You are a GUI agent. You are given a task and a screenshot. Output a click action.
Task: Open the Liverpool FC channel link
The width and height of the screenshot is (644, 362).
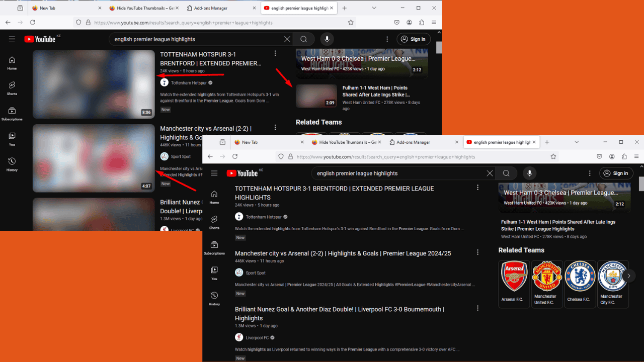[x=258, y=337]
